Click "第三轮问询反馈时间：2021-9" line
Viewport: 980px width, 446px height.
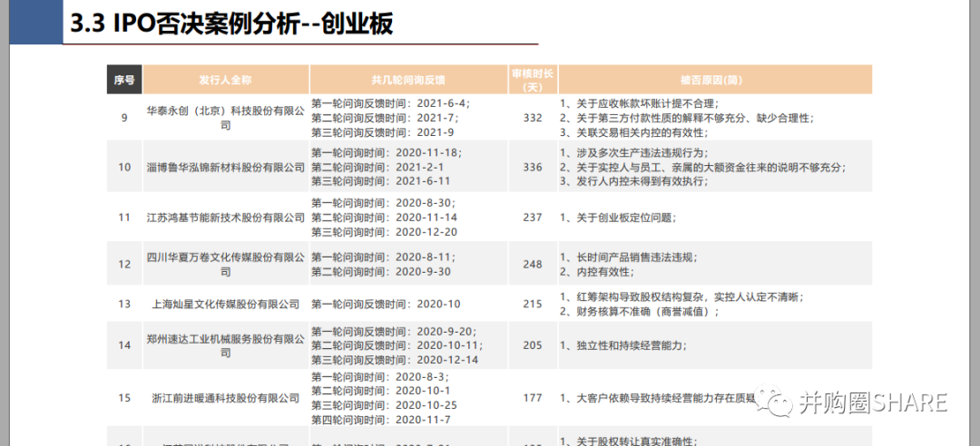click(383, 131)
